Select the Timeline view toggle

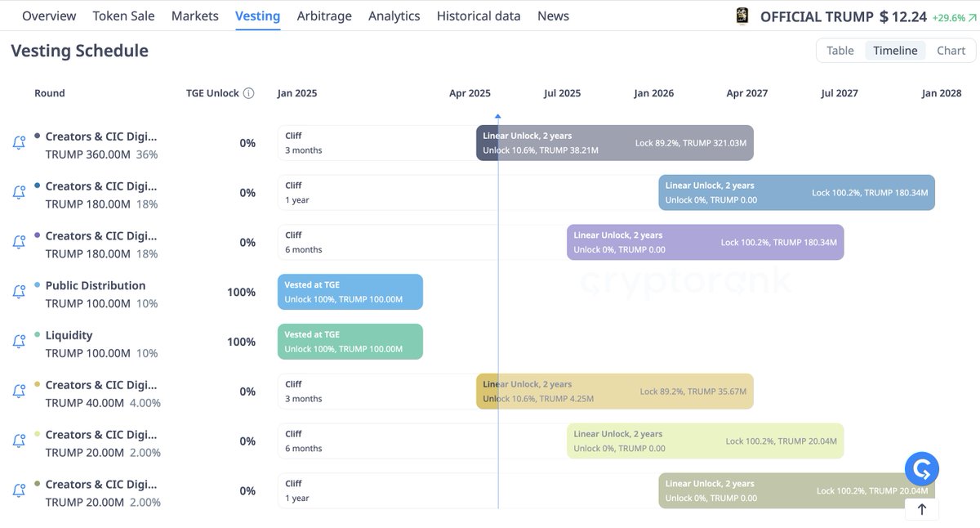pyautogui.click(x=895, y=51)
